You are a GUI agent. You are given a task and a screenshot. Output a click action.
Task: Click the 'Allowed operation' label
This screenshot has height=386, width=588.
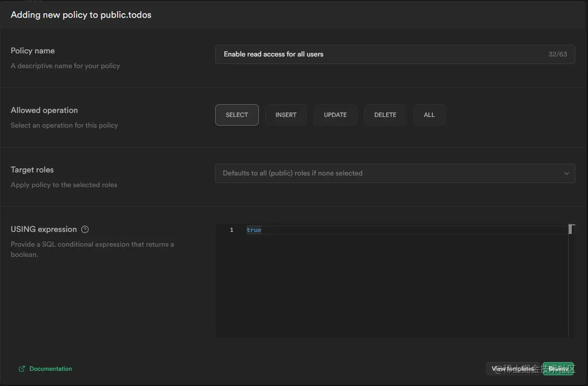coord(44,110)
